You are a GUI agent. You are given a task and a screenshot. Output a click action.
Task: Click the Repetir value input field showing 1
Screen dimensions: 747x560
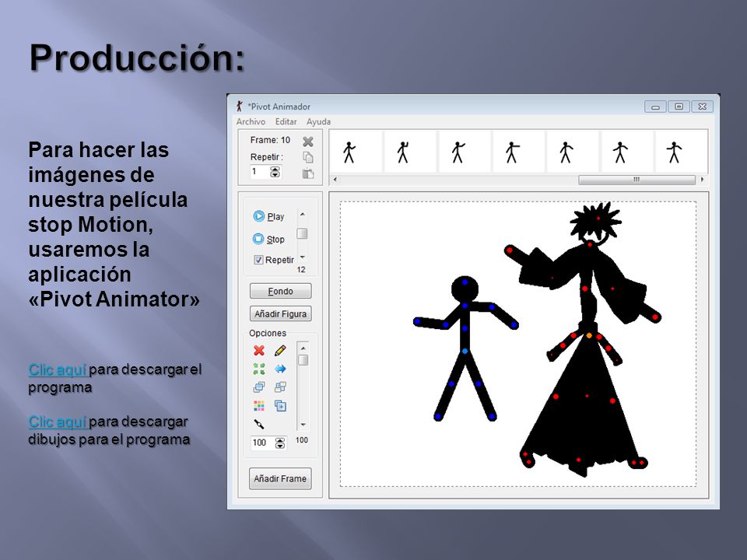[260, 172]
